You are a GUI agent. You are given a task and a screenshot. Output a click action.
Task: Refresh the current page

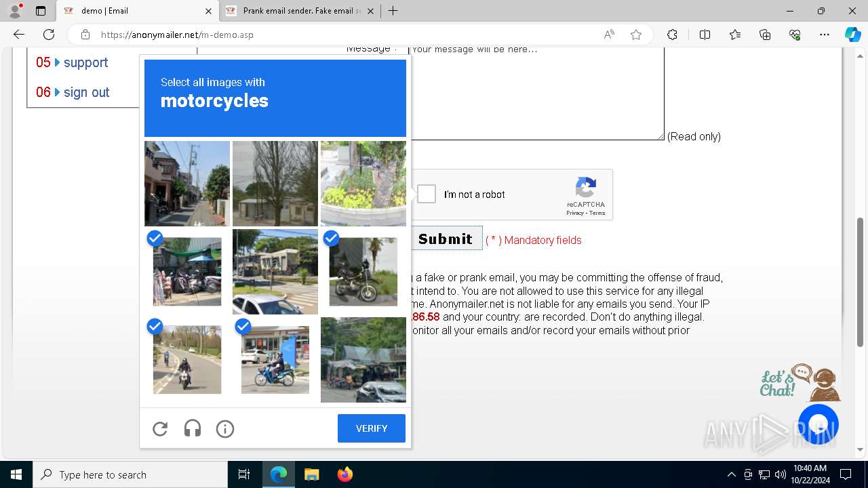[x=49, y=35]
